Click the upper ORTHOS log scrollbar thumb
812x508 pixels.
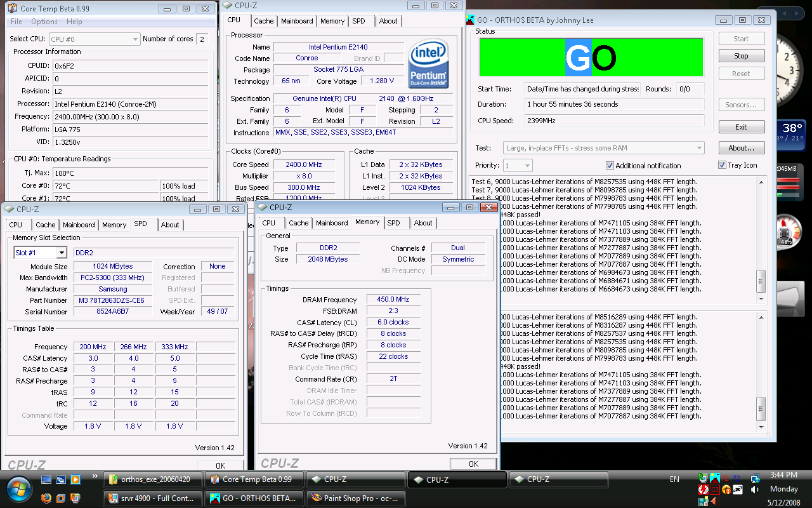coord(761,280)
